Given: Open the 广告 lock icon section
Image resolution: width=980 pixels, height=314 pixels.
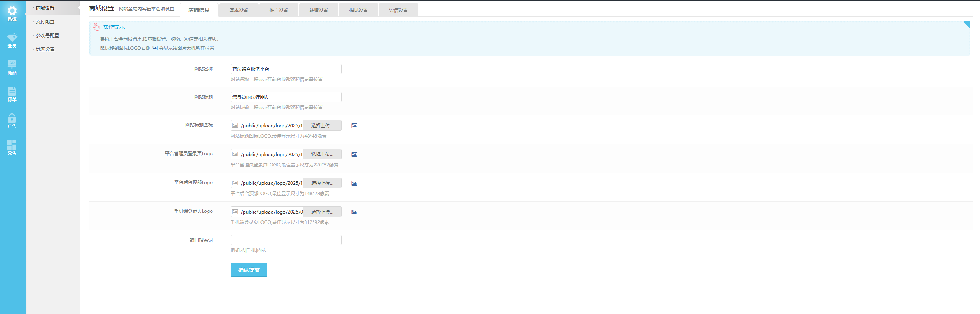Looking at the screenshot, I should coord(12,121).
